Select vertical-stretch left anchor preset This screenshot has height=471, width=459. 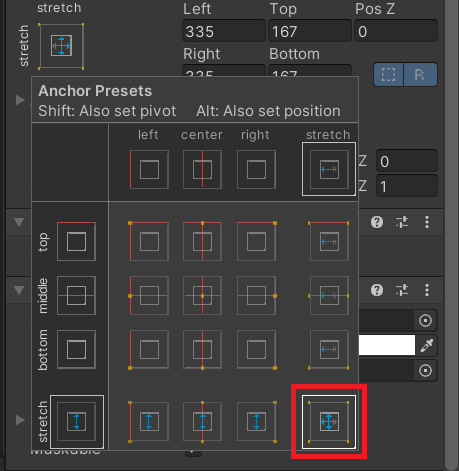tap(149, 422)
